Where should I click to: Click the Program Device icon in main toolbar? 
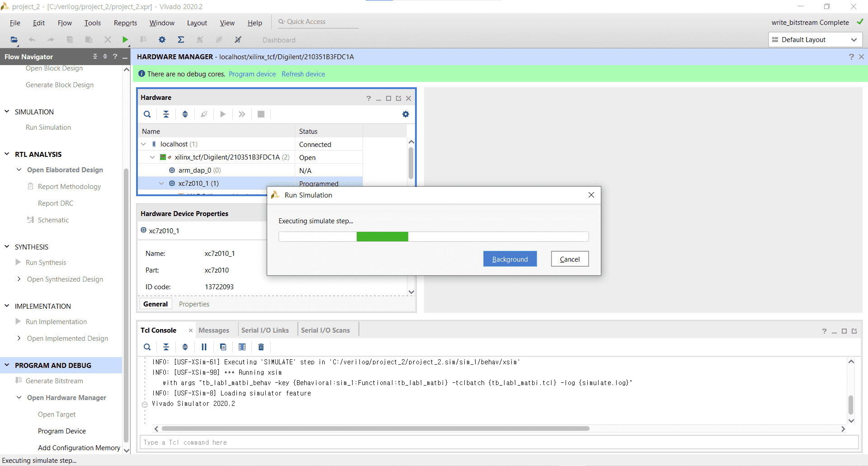tap(143, 40)
